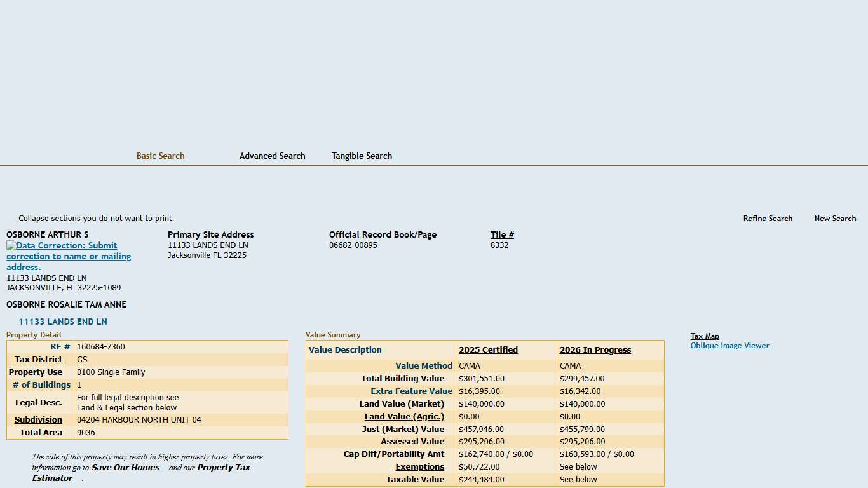Click Refine Search
Viewport: 868px width, 488px height.
(768, 218)
